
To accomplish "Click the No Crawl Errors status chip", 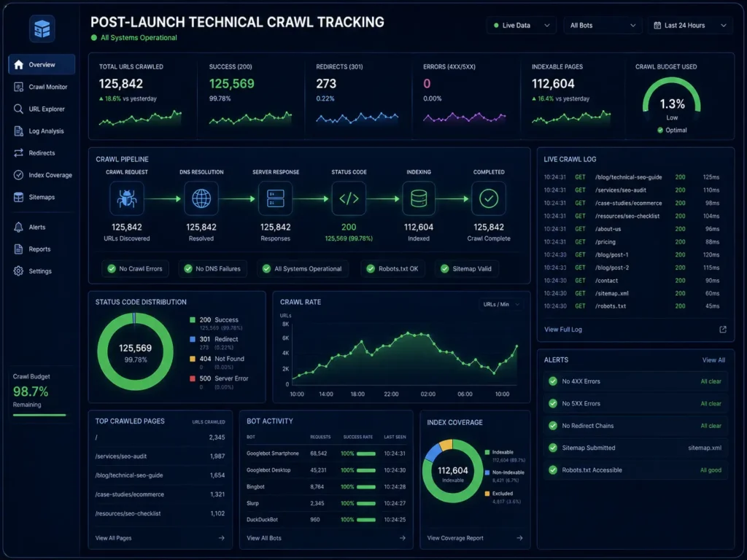I will click(135, 269).
